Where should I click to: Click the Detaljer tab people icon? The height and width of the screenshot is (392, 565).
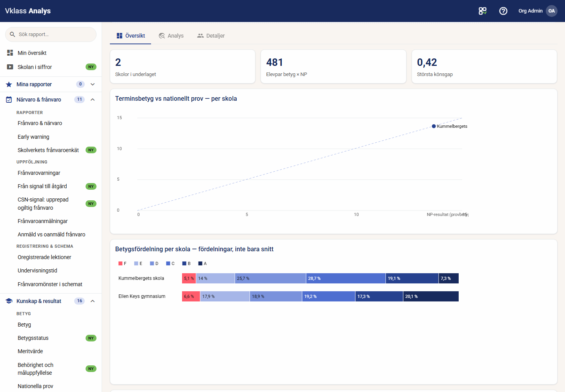[x=200, y=36]
